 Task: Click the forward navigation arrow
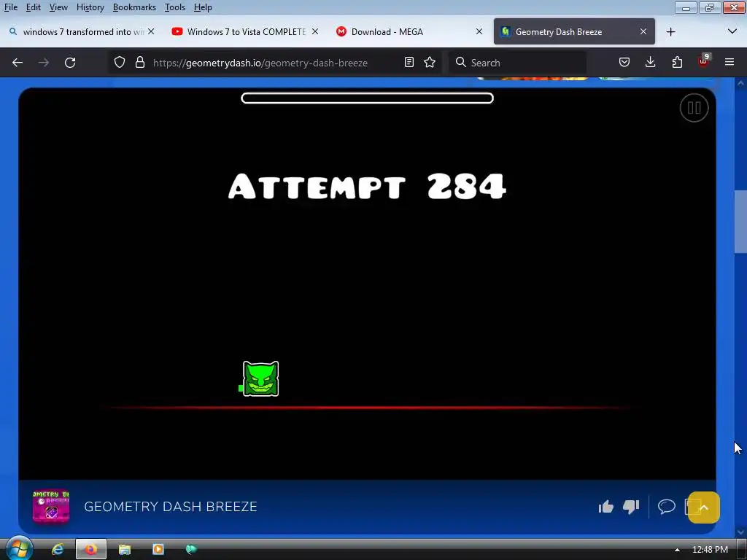point(43,63)
